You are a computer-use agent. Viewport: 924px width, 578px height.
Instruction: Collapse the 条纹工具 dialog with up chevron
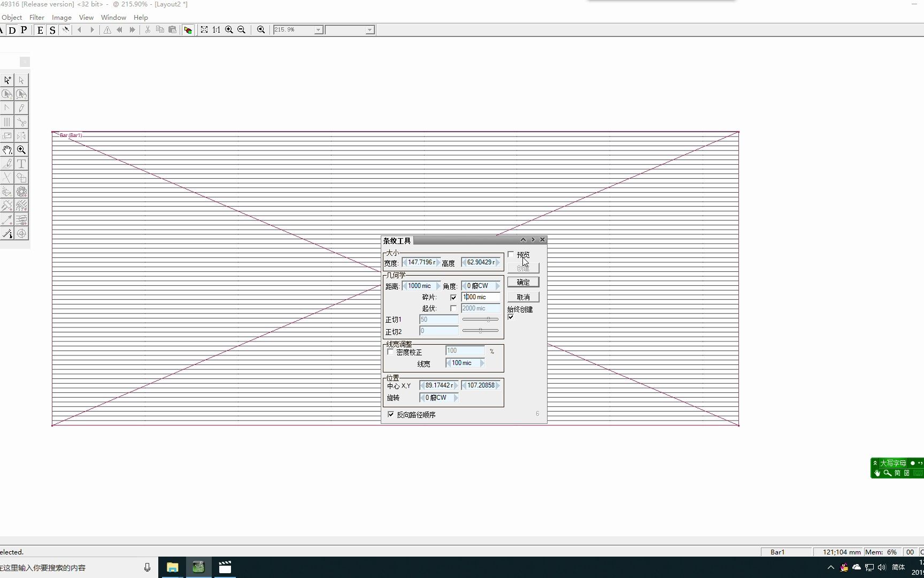(x=523, y=240)
